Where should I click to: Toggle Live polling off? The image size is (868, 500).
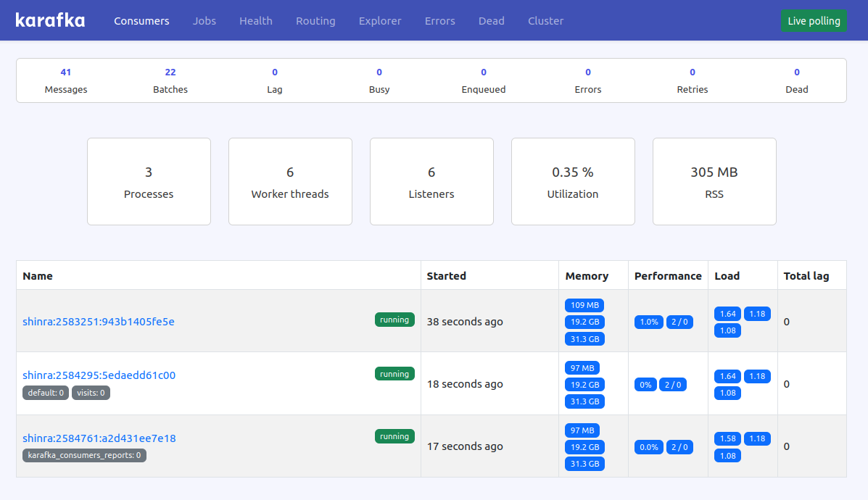814,20
